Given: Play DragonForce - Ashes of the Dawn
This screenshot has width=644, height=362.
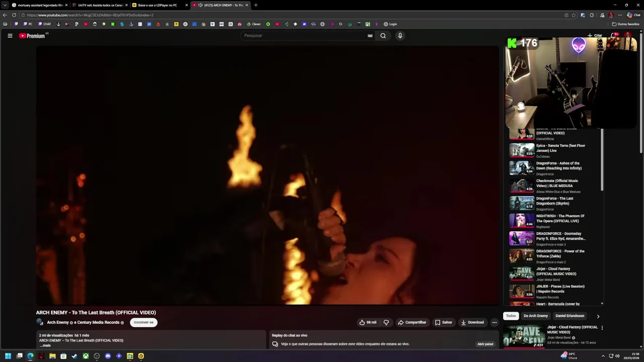Looking at the screenshot, I should click(555, 168).
